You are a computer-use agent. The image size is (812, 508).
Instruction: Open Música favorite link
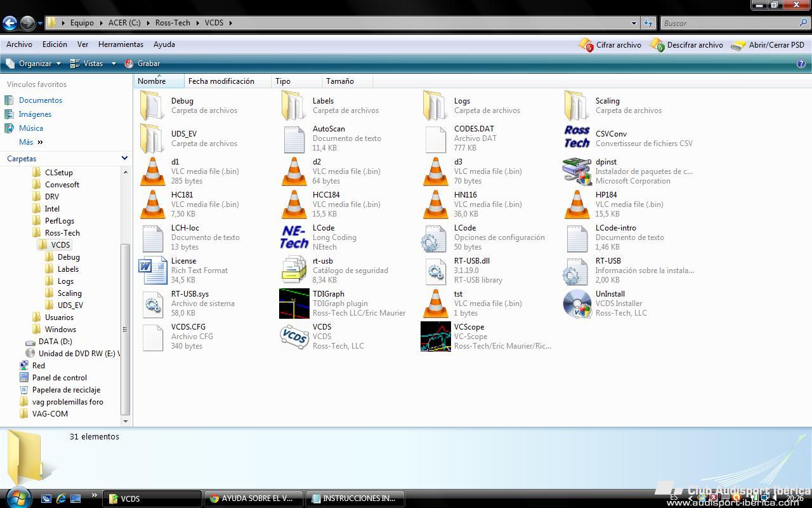[31, 128]
